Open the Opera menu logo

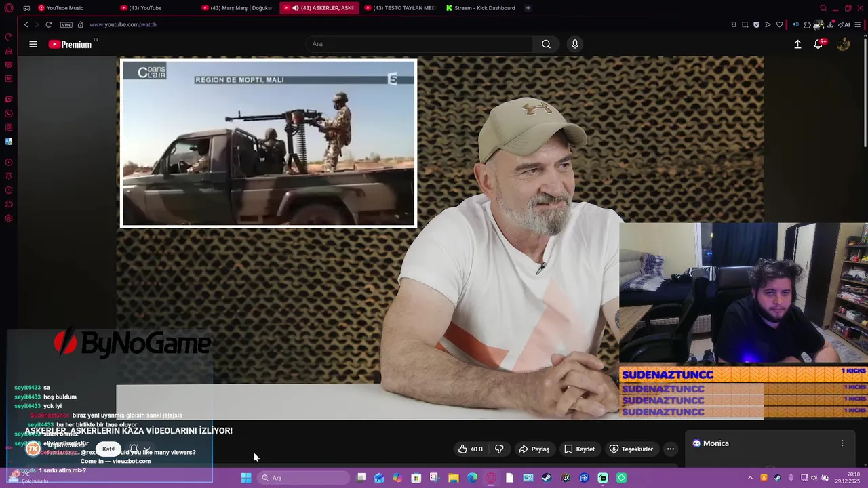point(9,8)
